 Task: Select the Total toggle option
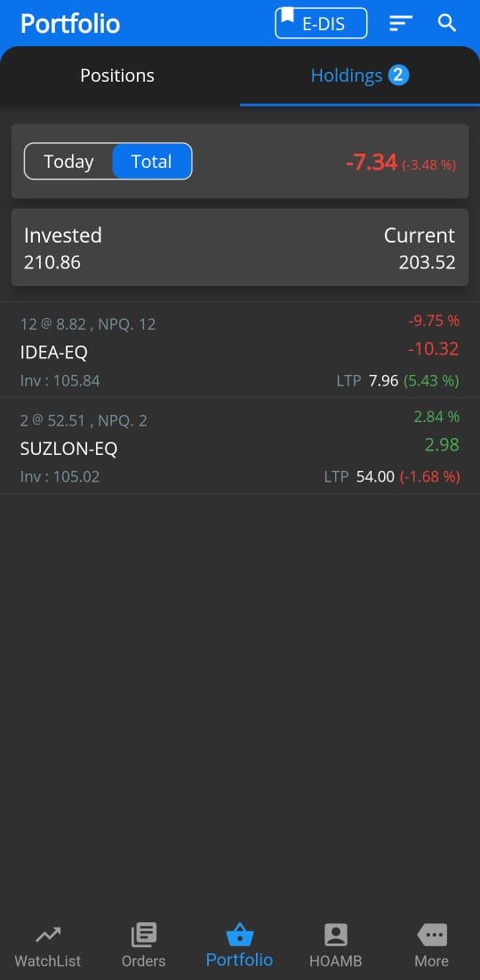pyautogui.click(x=152, y=162)
